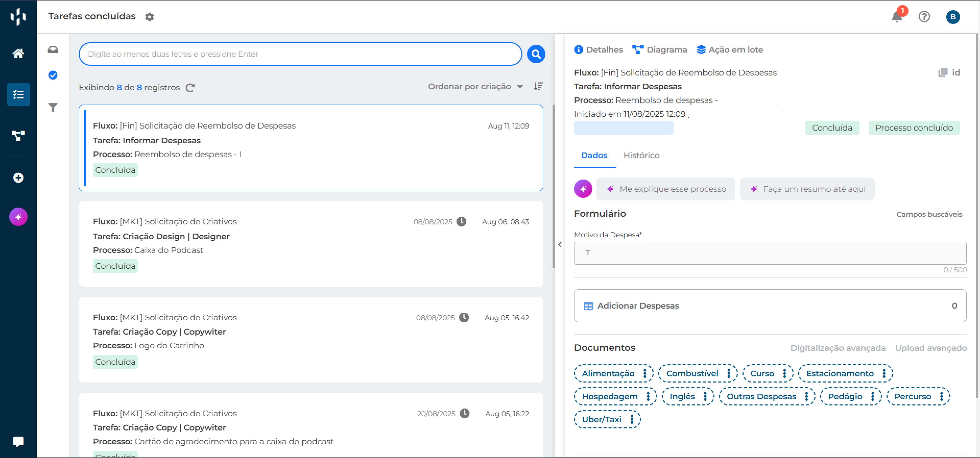Image resolution: width=980 pixels, height=458 pixels.
Task: Select the completed tasks checkmark icon
Action: tap(53, 75)
